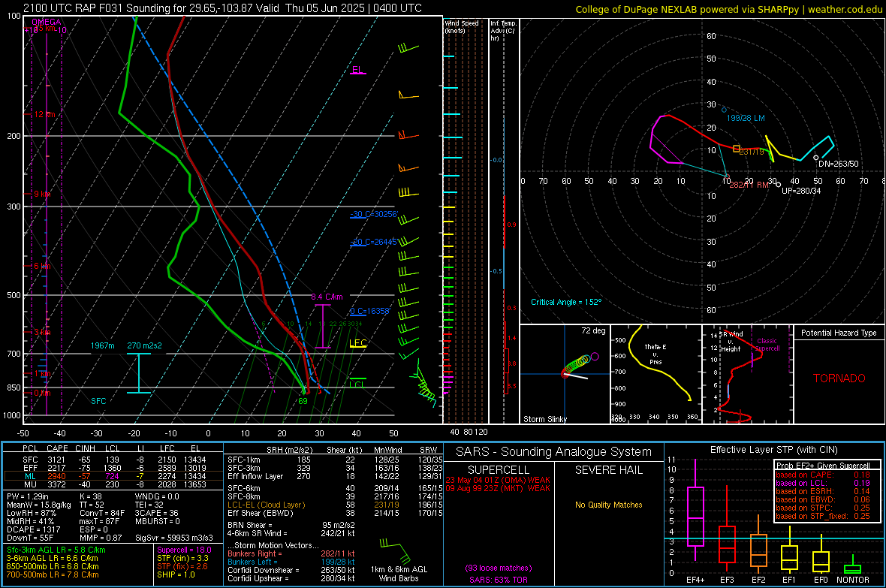
Task: Click the Corfidi Downshear = label
Action: pyautogui.click(x=264, y=570)
